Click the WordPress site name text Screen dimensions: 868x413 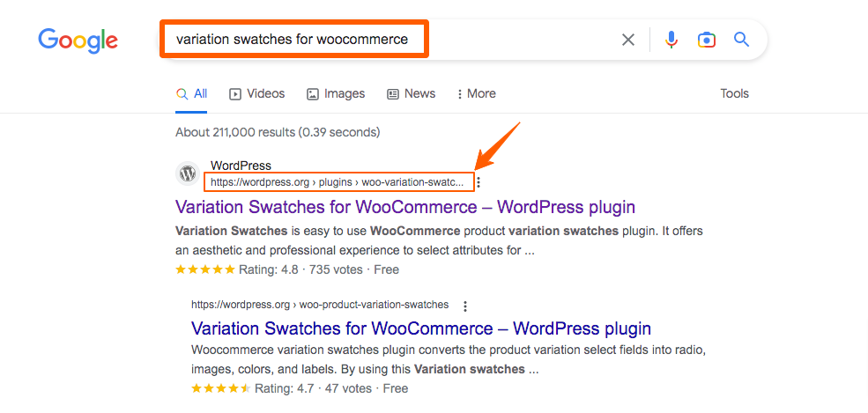point(241,166)
